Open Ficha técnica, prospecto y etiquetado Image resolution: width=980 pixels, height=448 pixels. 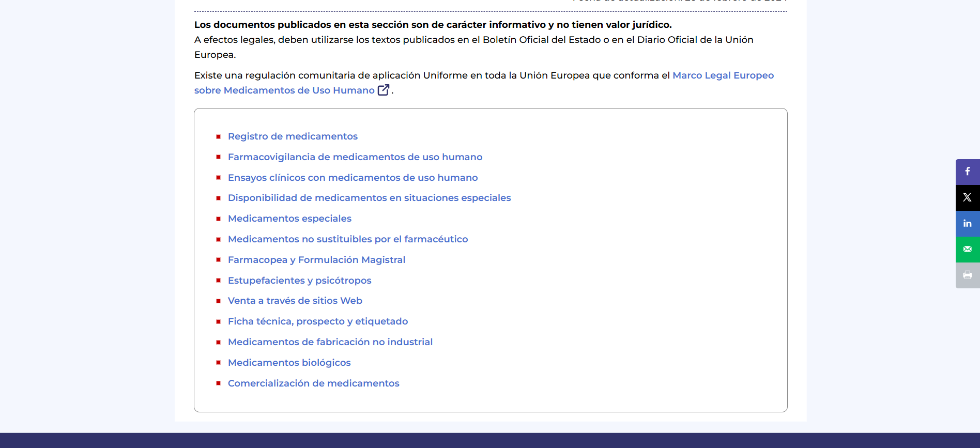(318, 321)
